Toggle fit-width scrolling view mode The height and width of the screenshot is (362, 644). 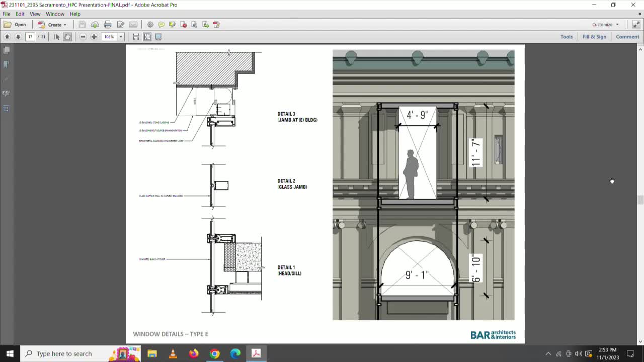[136, 37]
